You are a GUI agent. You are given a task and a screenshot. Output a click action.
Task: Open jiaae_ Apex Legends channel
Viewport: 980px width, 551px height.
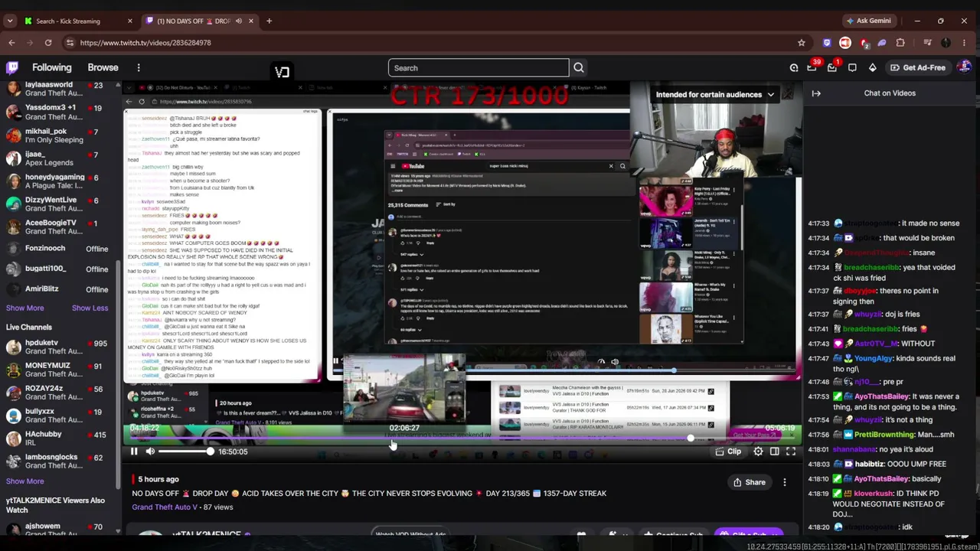click(59, 158)
